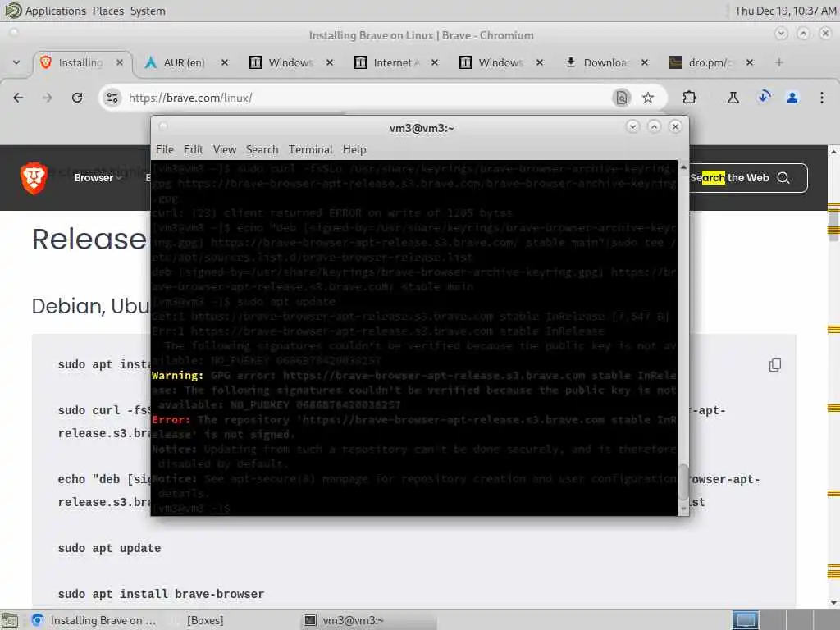Copy the install commands with copy icon
840x630 pixels.
tap(774, 365)
